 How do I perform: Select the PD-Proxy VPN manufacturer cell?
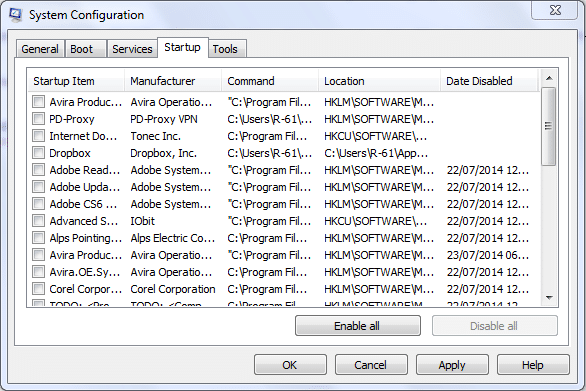(x=164, y=119)
